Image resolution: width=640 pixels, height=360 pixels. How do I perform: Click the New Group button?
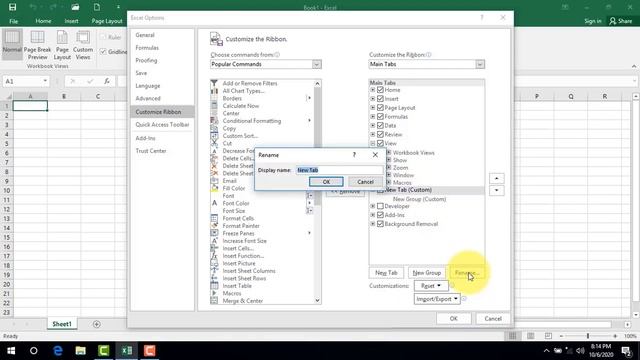tap(427, 273)
